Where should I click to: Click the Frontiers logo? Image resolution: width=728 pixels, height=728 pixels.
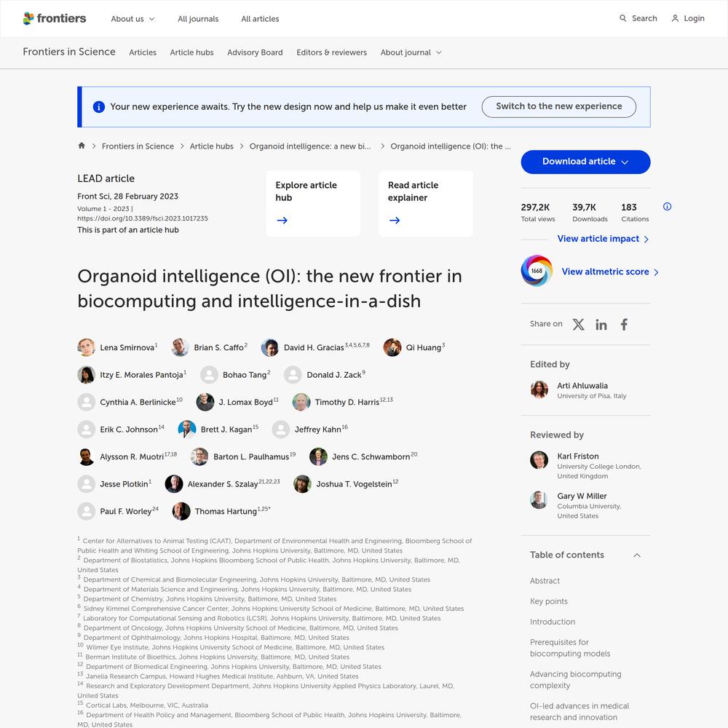point(55,18)
